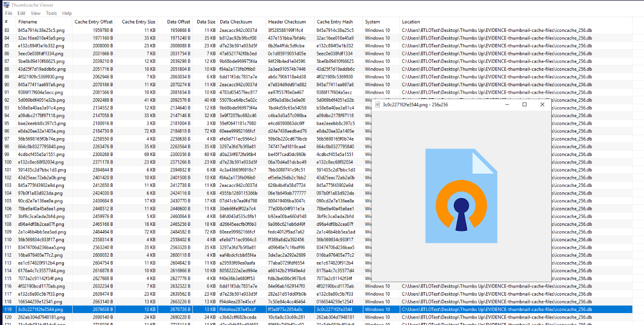Image resolution: width=644 pixels, height=325 pixels.
Task: Select row 43d25f7d19addb6c.png
Action: tap(317, 69)
